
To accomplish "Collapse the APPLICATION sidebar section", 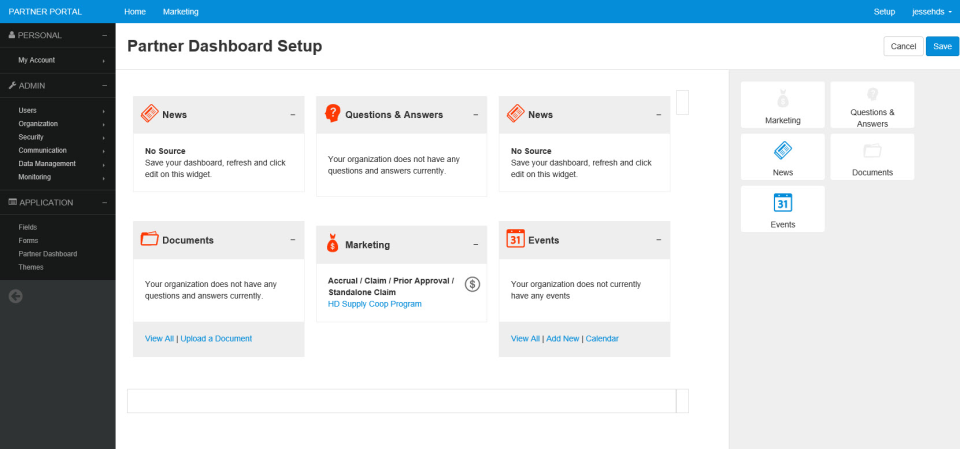I will pyautogui.click(x=104, y=202).
